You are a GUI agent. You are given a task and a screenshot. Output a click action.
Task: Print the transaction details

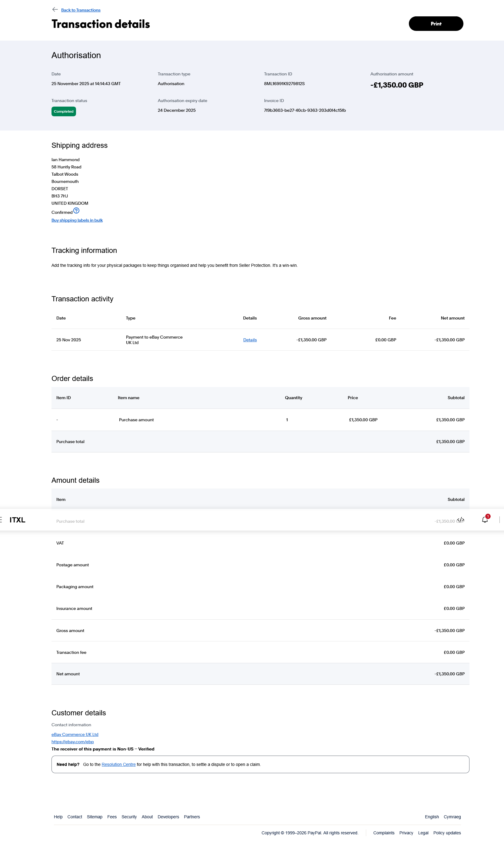[x=436, y=24]
